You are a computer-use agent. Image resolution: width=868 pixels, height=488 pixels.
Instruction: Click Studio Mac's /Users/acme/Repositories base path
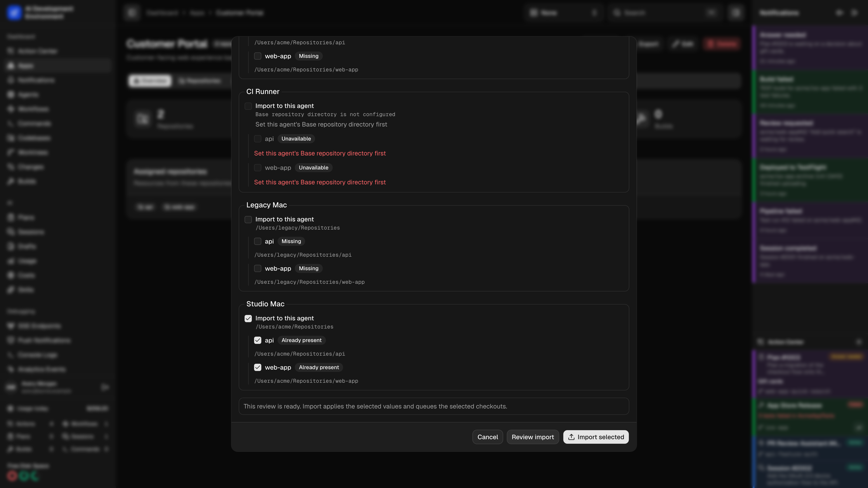coord(294,327)
